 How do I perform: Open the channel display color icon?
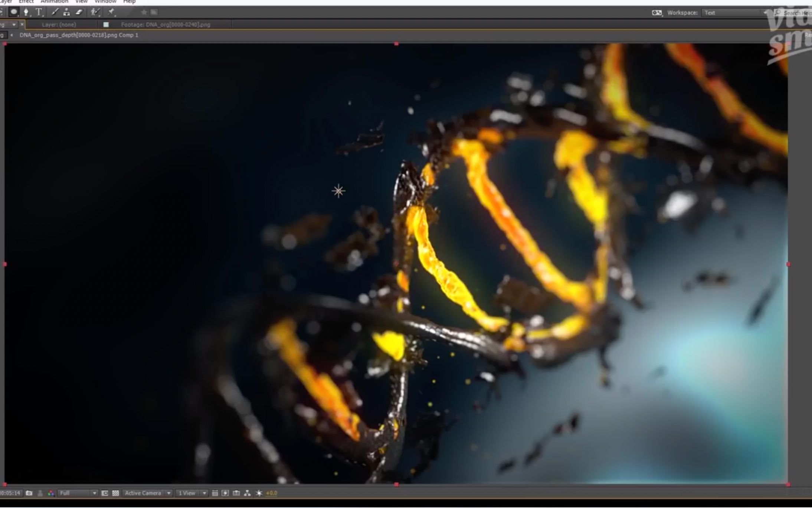pyautogui.click(x=51, y=493)
